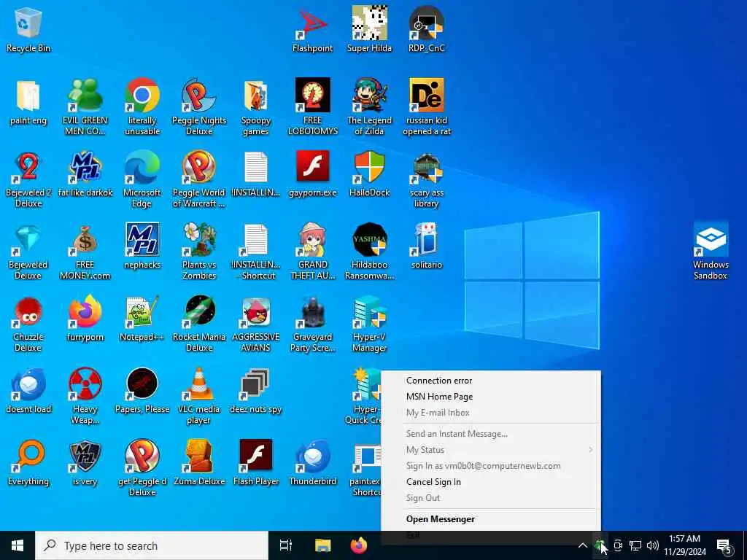Select the Thunderbird desktop shortcut
Viewport: 747px width, 560px height.
pyautogui.click(x=312, y=462)
